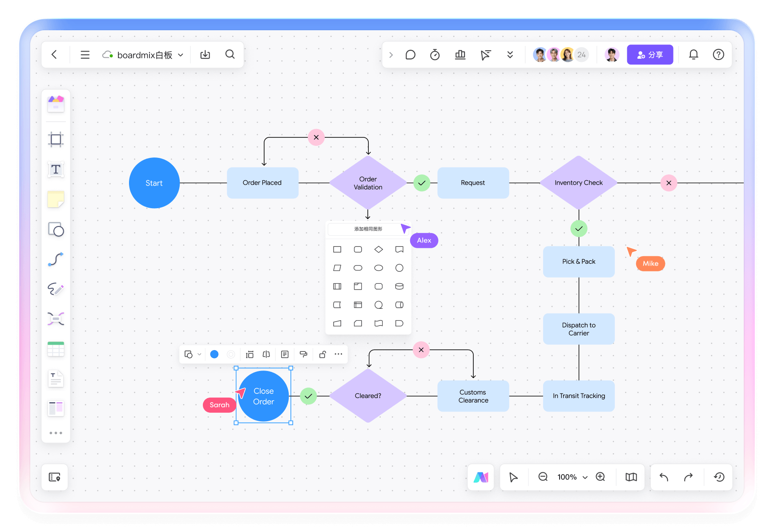Select the Text tool in left sidebar
Screen dimensions: 774x532
point(56,169)
